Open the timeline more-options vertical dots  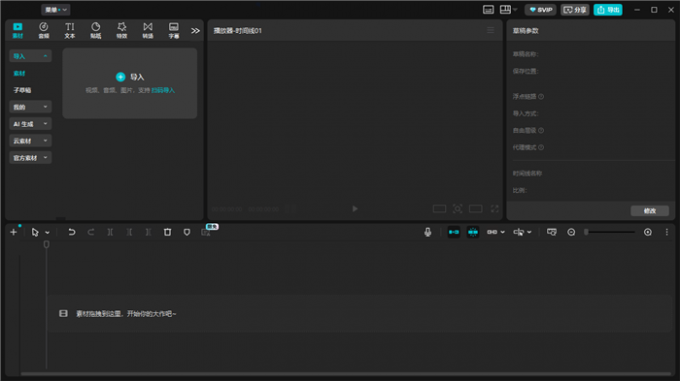(x=667, y=232)
